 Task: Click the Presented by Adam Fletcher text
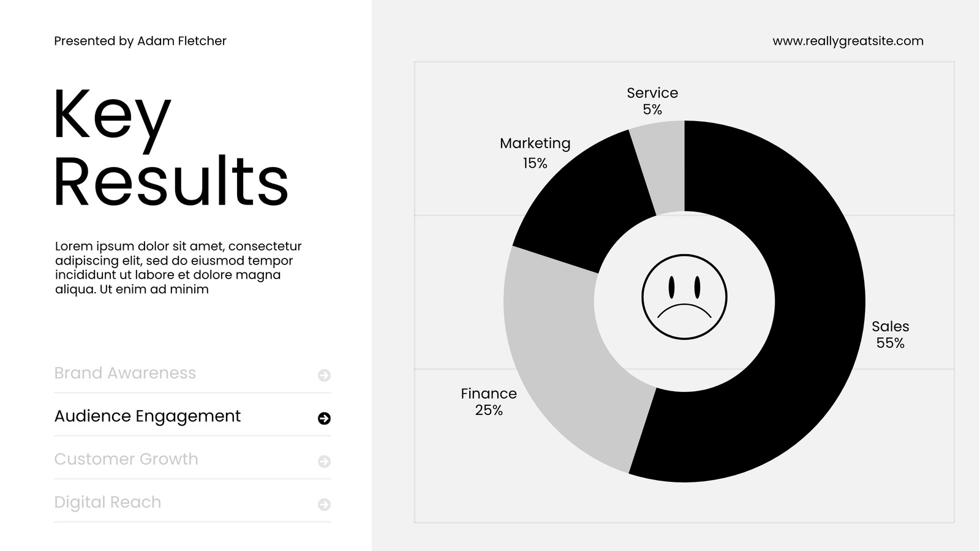tap(140, 41)
